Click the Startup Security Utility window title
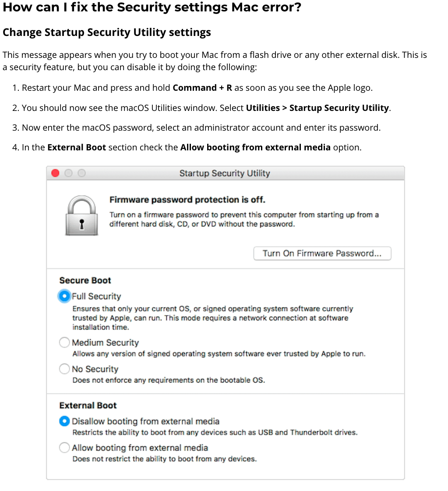 [225, 173]
